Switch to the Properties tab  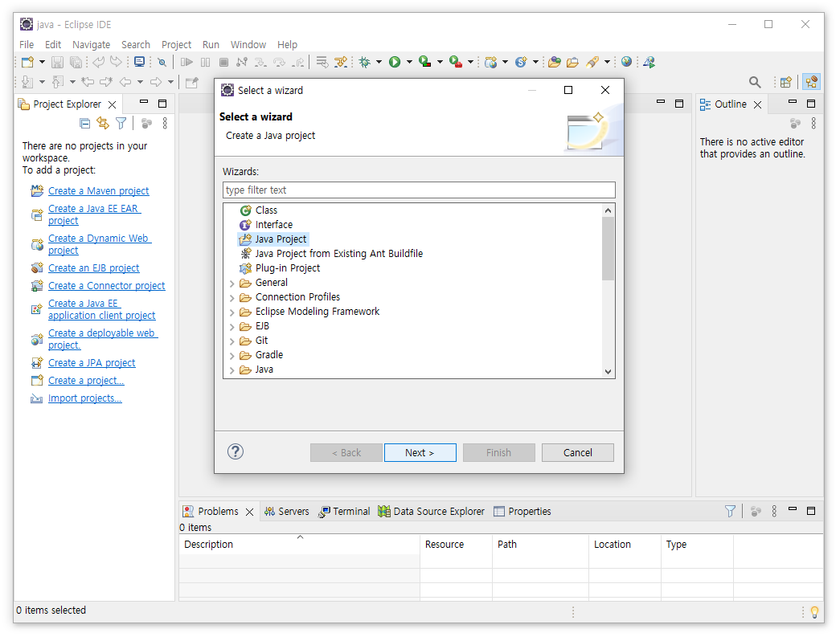[x=522, y=512]
